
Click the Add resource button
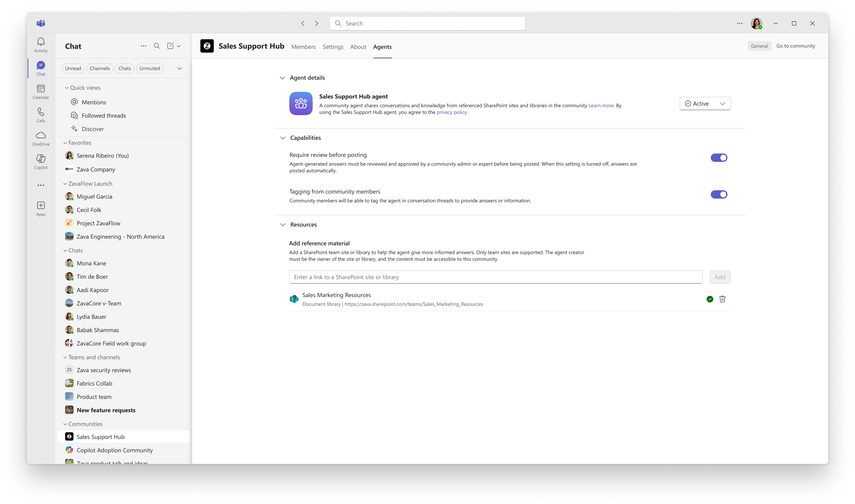coord(720,277)
